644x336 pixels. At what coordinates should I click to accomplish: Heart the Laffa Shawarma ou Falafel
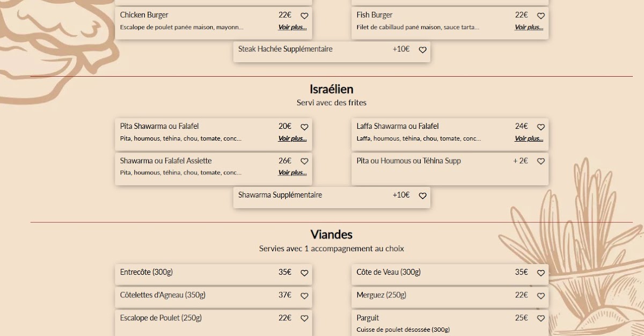pos(541,127)
